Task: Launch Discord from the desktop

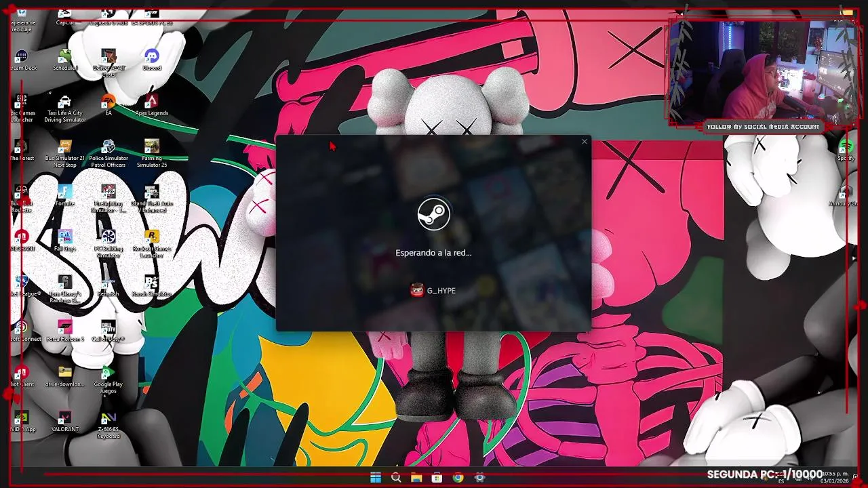Action: click(x=152, y=60)
